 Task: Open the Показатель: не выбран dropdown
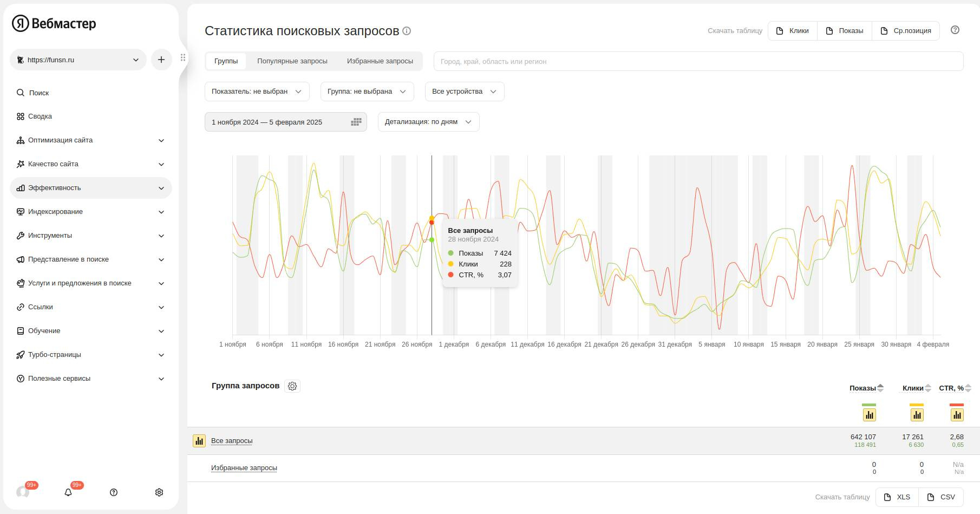pyautogui.click(x=257, y=92)
